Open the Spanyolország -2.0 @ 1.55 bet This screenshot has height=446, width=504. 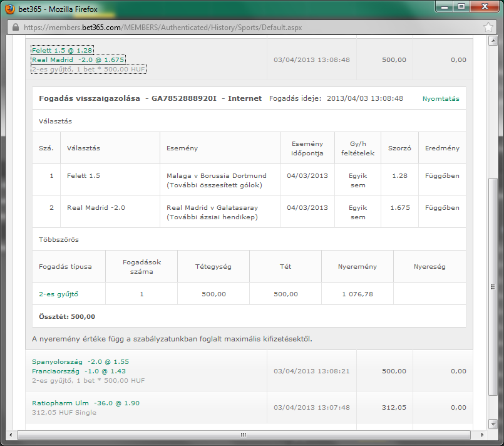click(80, 362)
